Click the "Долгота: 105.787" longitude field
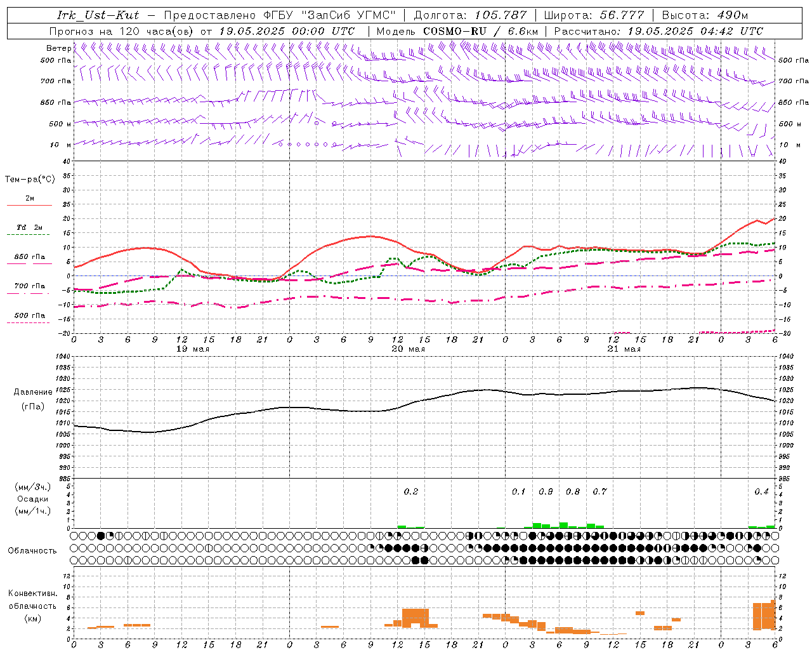 470,15
